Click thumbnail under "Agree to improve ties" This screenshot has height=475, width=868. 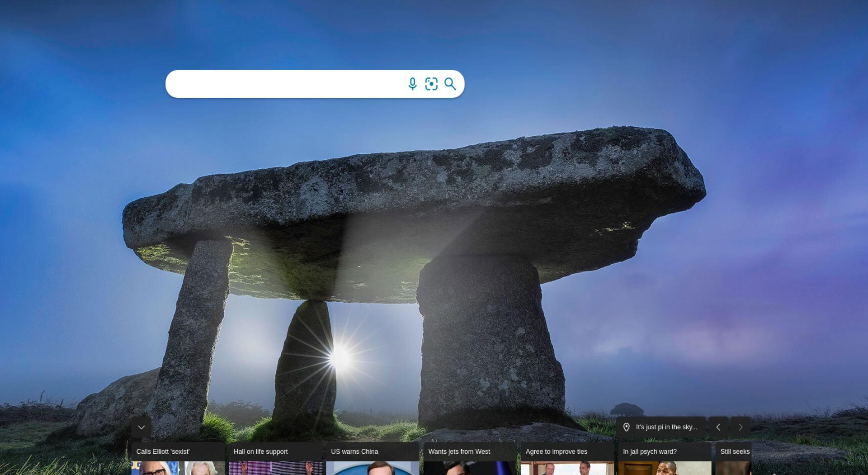tap(567, 468)
